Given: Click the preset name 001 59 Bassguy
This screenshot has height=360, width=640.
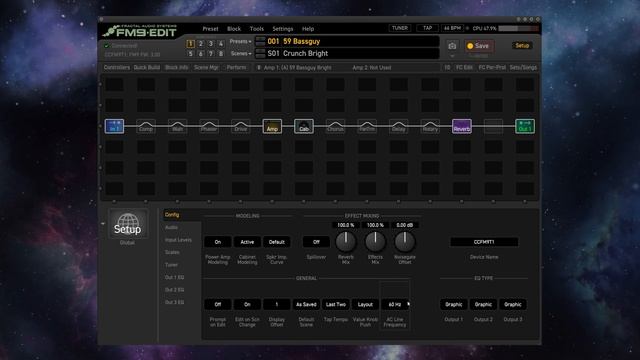Looking at the screenshot, I should point(293,41).
